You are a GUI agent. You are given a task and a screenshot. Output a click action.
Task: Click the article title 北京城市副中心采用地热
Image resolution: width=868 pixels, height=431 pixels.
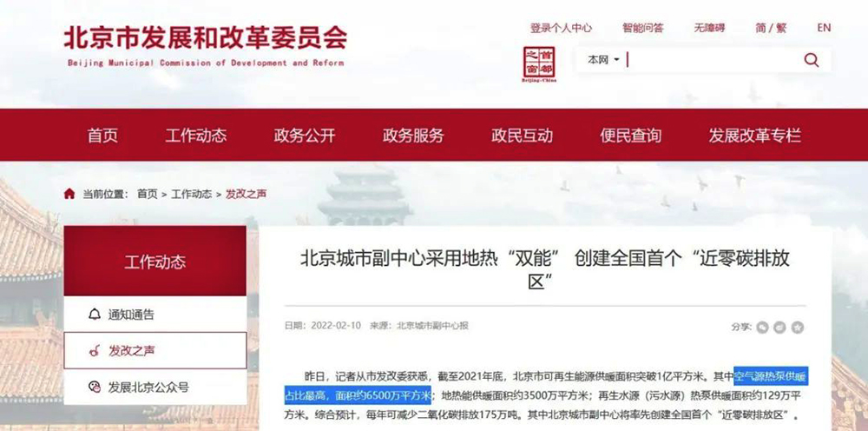(545, 269)
